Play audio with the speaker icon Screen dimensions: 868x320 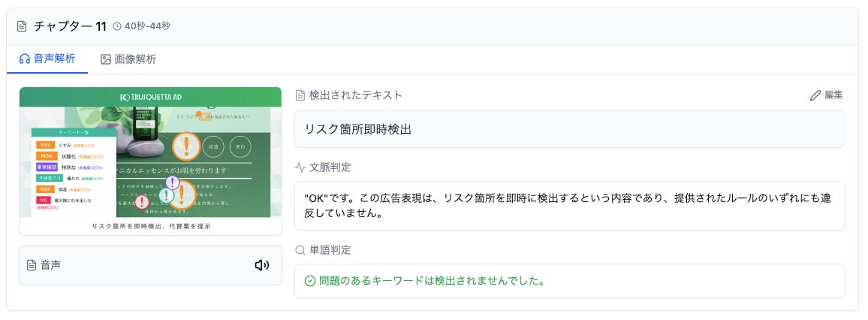pyautogui.click(x=261, y=265)
